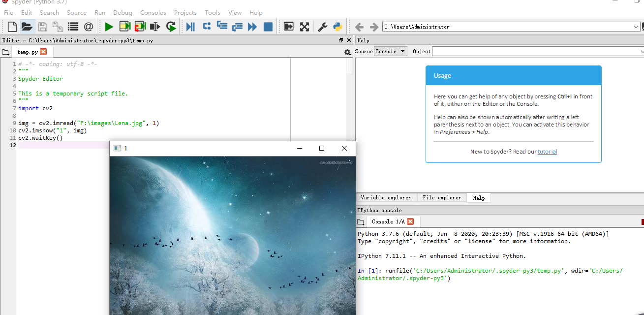Start debugging the file

click(190, 27)
